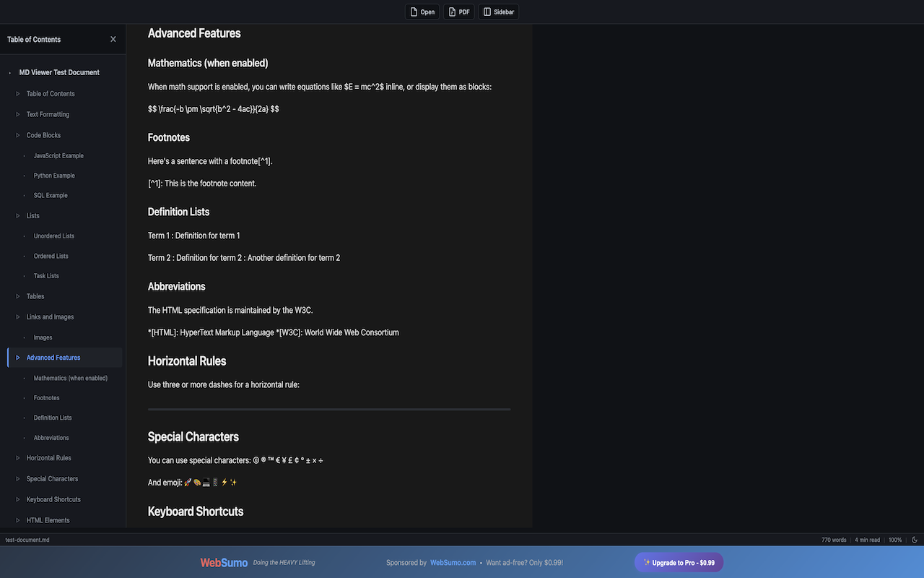
Task: Select Mathematics (when enabled) in outline
Action: click(71, 378)
